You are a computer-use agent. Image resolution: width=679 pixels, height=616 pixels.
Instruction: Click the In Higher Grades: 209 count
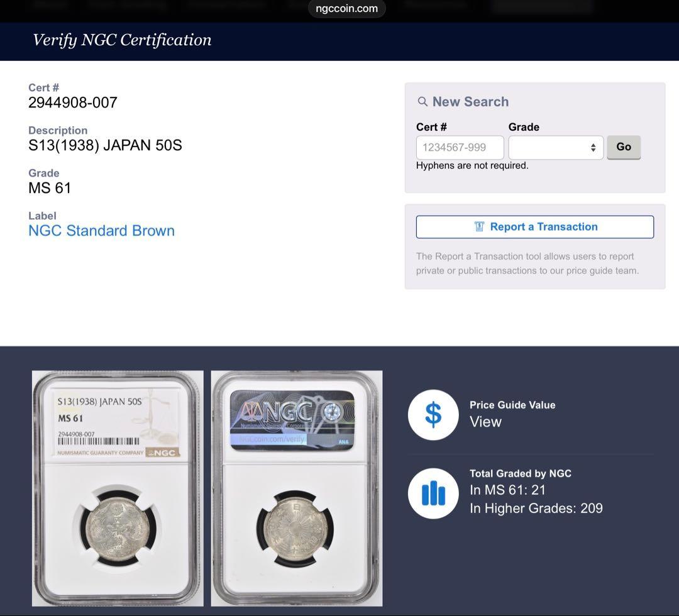coord(536,508)
